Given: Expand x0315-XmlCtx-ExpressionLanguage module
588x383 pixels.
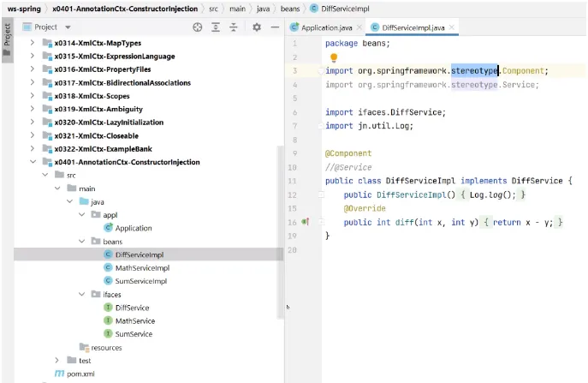Looking at the screenshot, I should point(33,56).
